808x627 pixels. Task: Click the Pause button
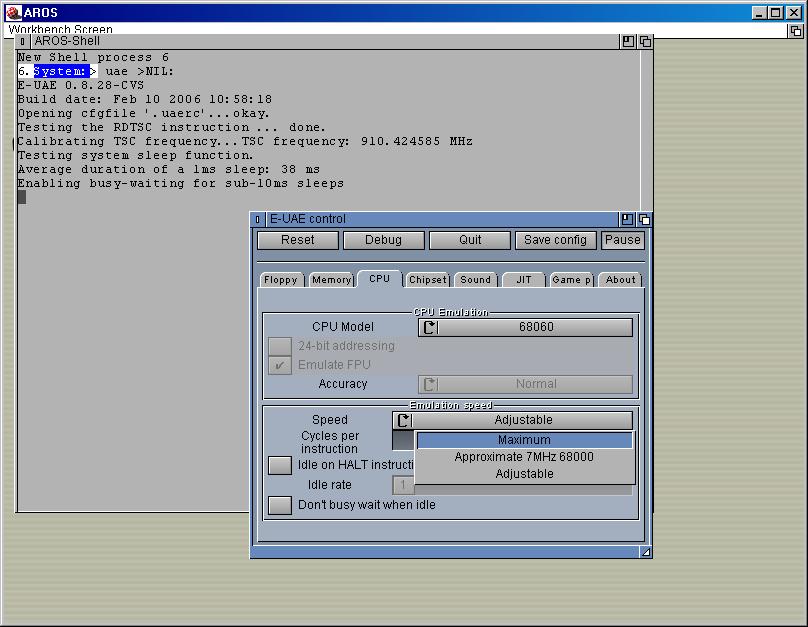click(622, 240)
